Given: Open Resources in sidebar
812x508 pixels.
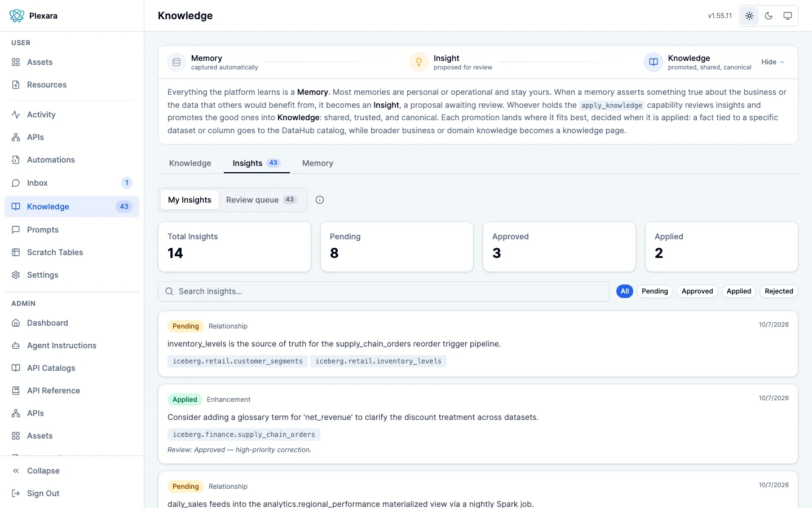Looking at the screenshot, I should coord(72,85).
